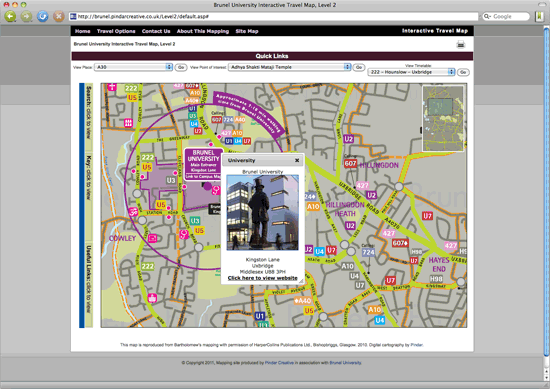
Task: Open the Site Map menu item
Action: coord(247,31)
